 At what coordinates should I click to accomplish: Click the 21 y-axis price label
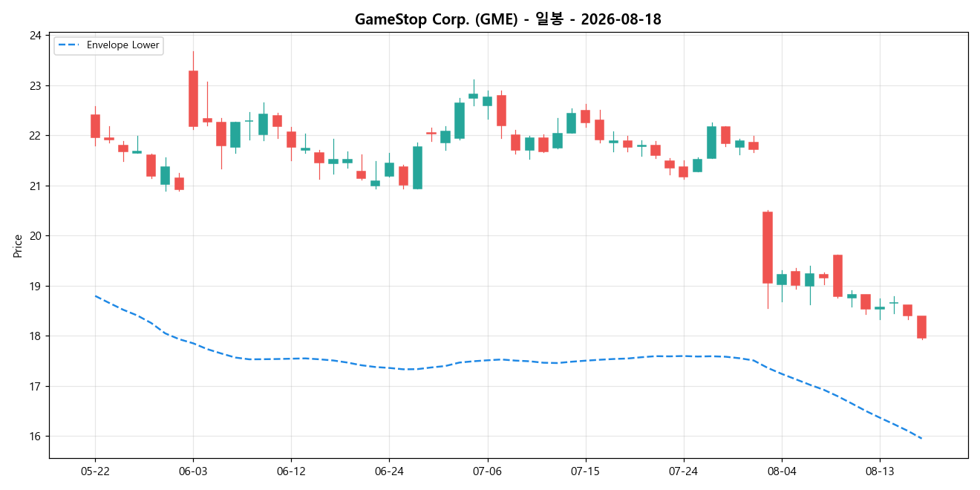tap(36, 186)
